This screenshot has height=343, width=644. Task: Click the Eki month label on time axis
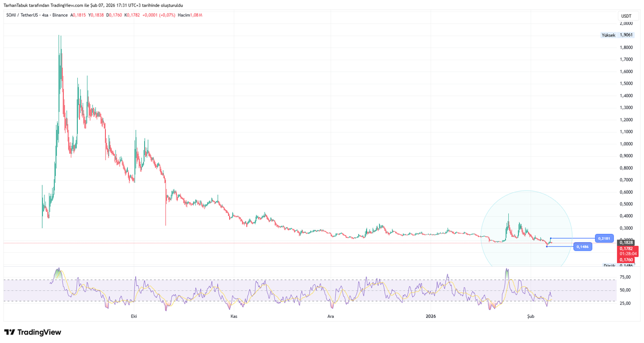point(134,317)
